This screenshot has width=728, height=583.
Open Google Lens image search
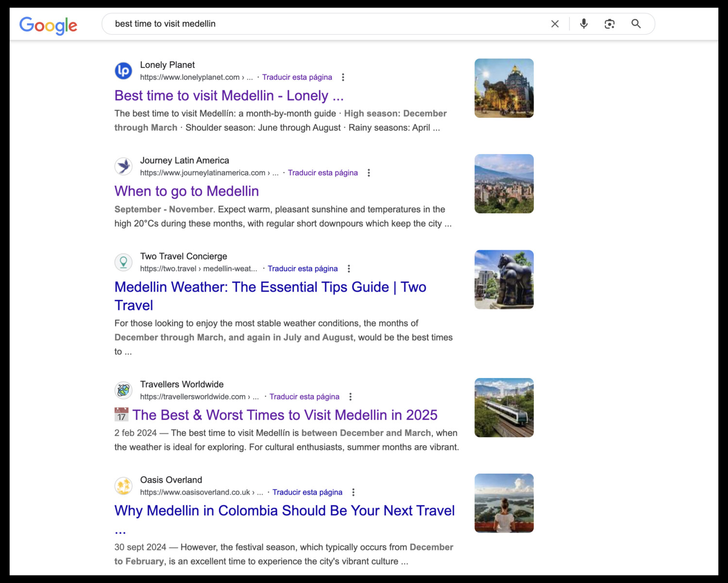point(609,24)
